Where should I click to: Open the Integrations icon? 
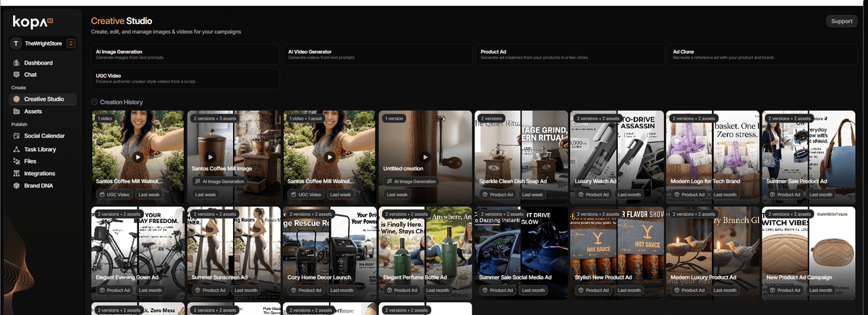[x=17, y=174]
